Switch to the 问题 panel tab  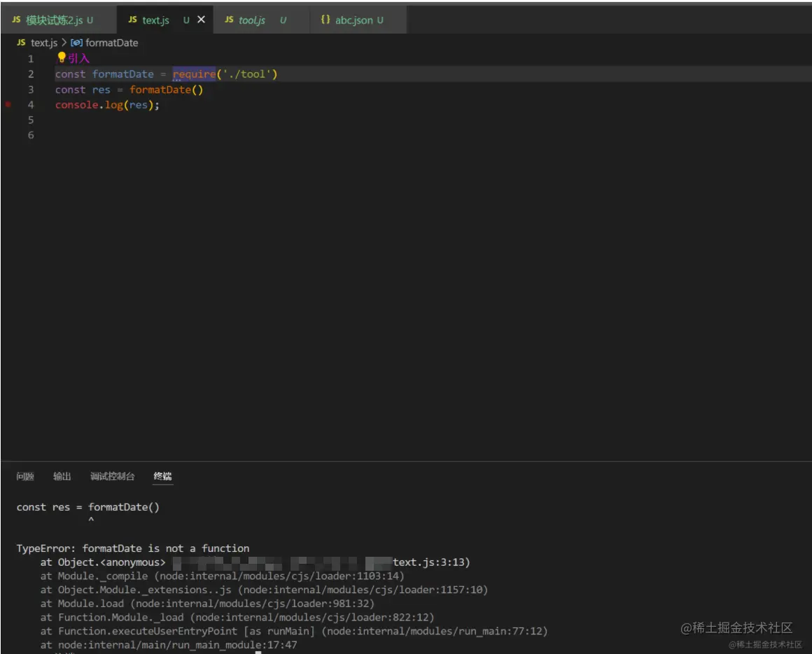(x=24, y=476)
